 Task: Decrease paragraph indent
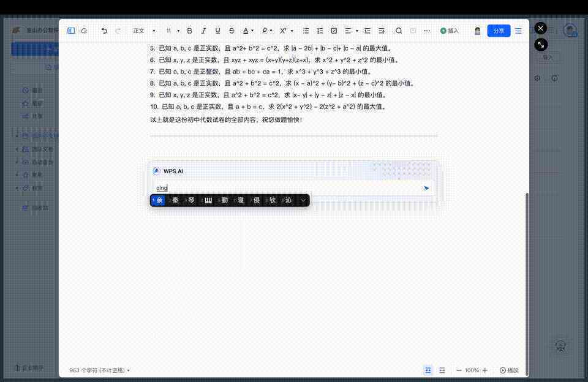(367, 31)
